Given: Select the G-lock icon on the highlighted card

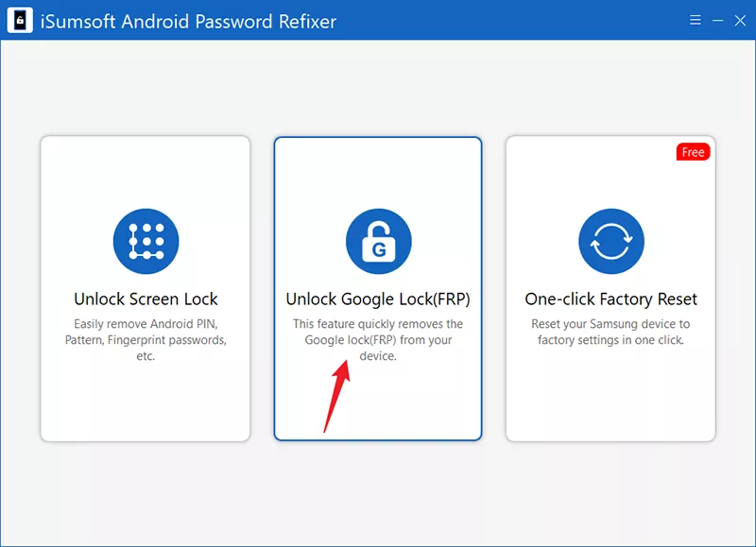Looking at the screenshot, I should pyautogui.click(x=378, y=241).
